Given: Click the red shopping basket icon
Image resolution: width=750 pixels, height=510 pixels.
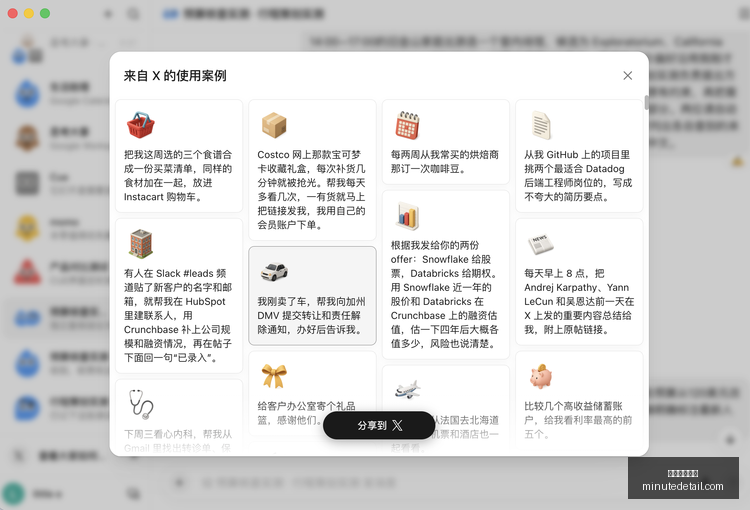Looking at the screenshot, I should [141, 125].
